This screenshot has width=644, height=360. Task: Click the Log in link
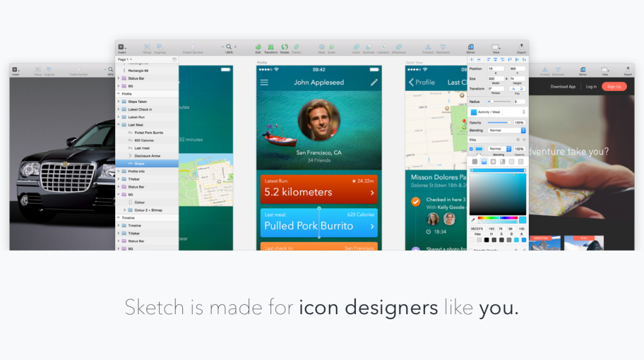tap(591, 87)
